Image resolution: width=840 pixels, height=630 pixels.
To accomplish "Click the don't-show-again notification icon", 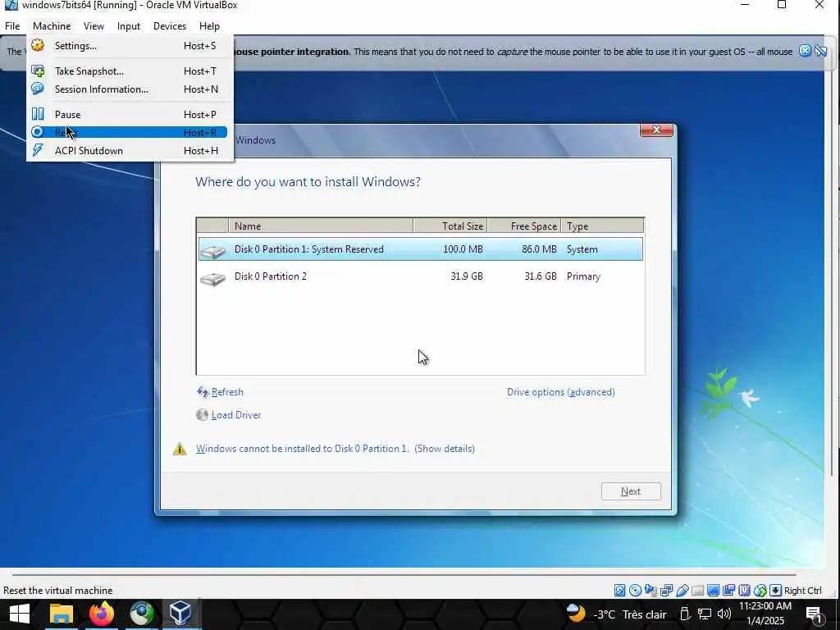I will [x=820, y=51].
